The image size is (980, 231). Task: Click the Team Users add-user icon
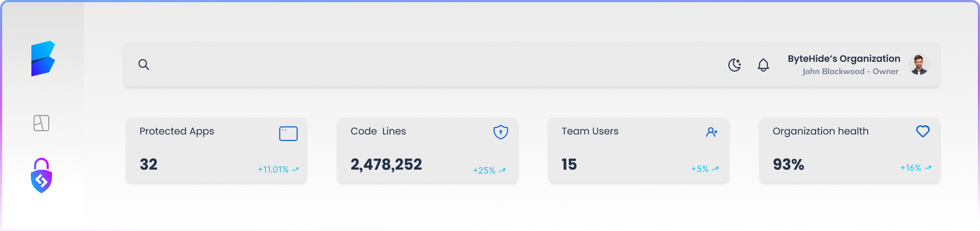(712, 132)
